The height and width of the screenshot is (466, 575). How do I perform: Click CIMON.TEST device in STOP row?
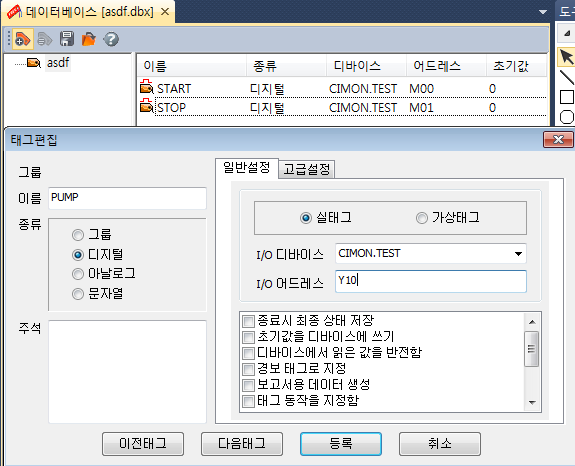tap(363, 108)
